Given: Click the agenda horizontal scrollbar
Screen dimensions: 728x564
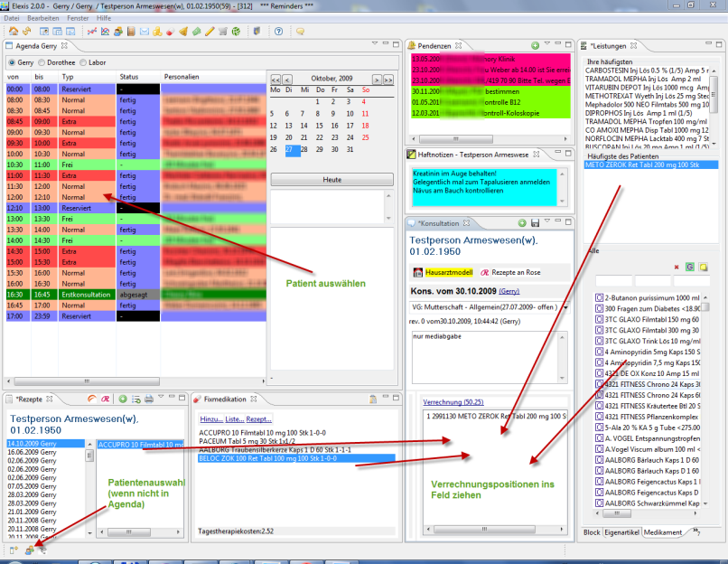Looking at the screenshot, I should point(87,381).
